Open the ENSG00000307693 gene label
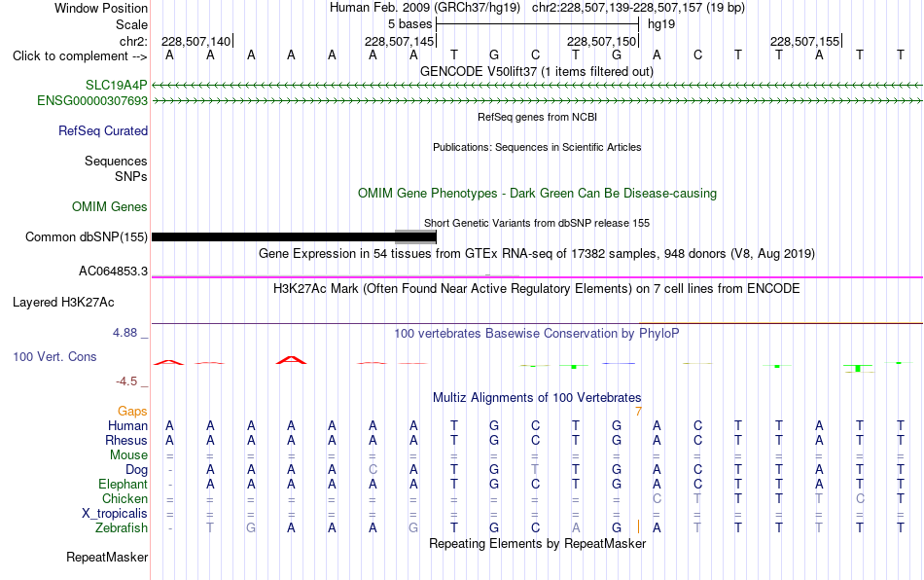This screenshot has height=580, width=924. (92, 101)
